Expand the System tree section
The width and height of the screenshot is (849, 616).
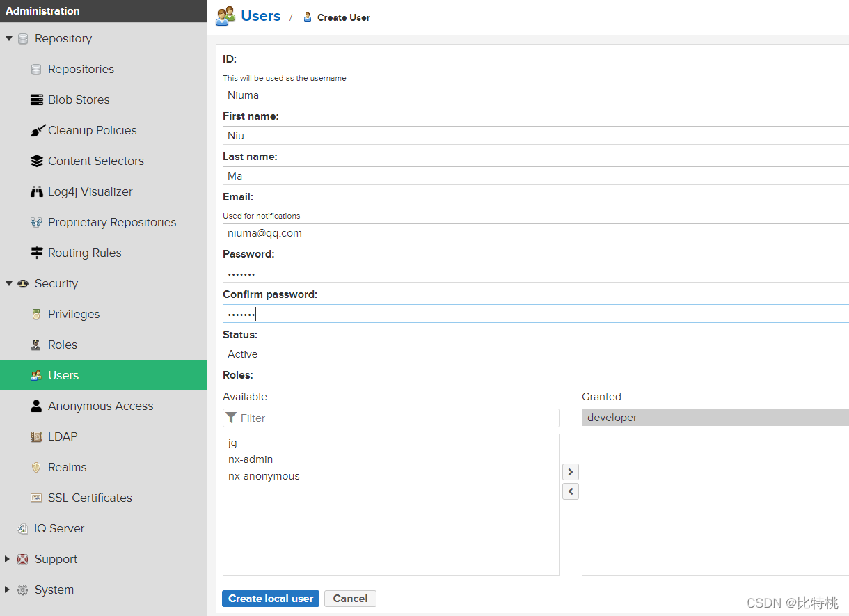(x=8, y=590)
